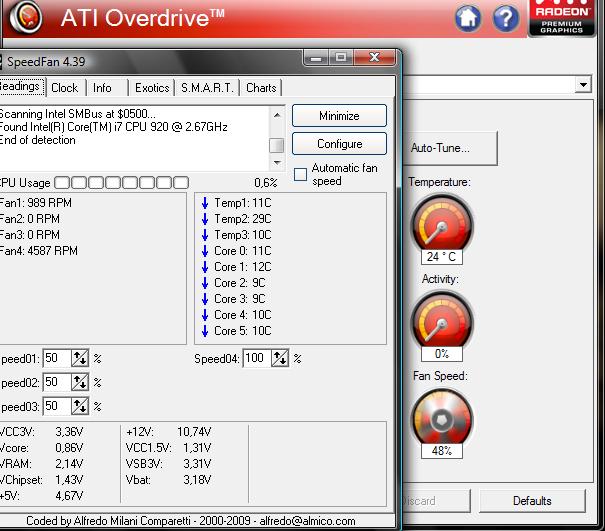Viewport: 605px width, 531px height.
Task: Adjust the Speed02 spinner arrows
Action: click(80, 382)
